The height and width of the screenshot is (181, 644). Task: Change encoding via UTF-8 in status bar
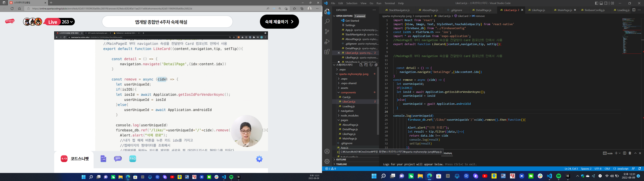point(598,169)
